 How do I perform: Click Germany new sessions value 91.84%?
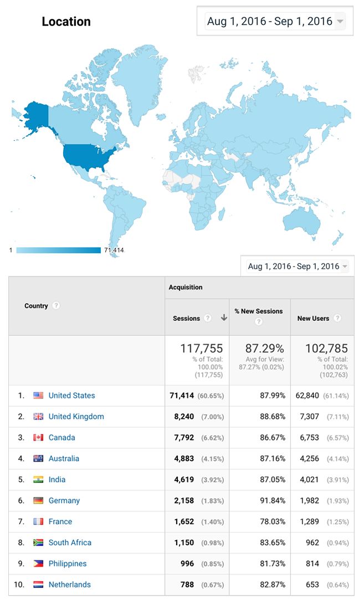pyautogui.click(x=273, y=500)
